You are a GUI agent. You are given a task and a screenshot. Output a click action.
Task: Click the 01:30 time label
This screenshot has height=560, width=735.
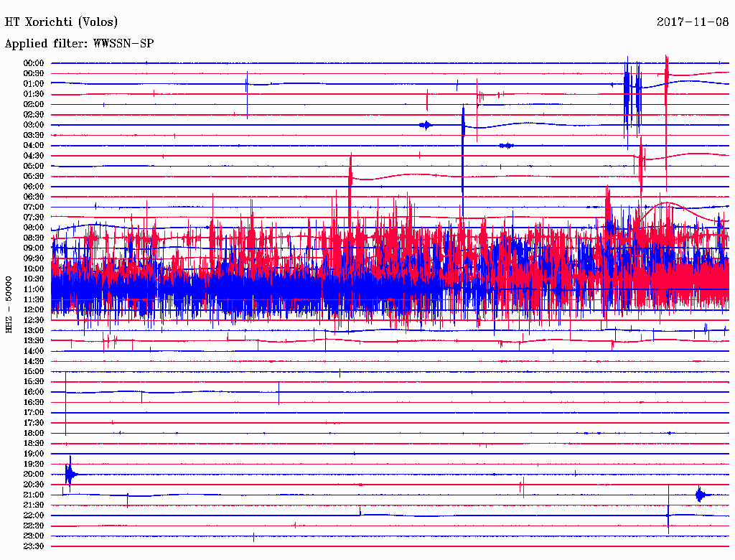click(34, 94)
